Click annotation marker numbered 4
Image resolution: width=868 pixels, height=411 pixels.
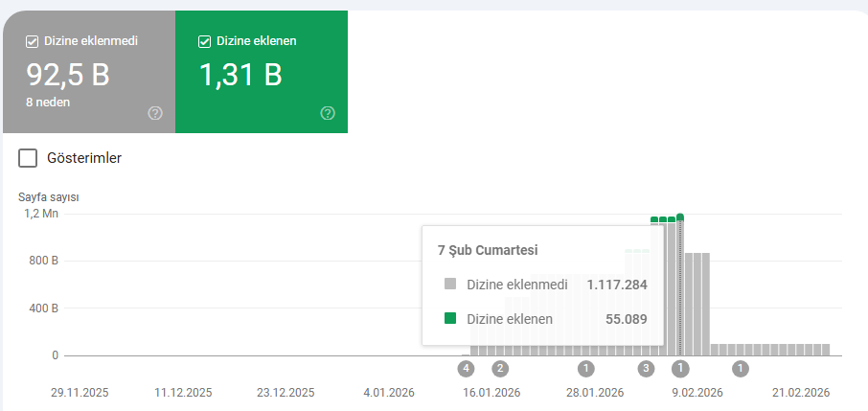(467, 368)
